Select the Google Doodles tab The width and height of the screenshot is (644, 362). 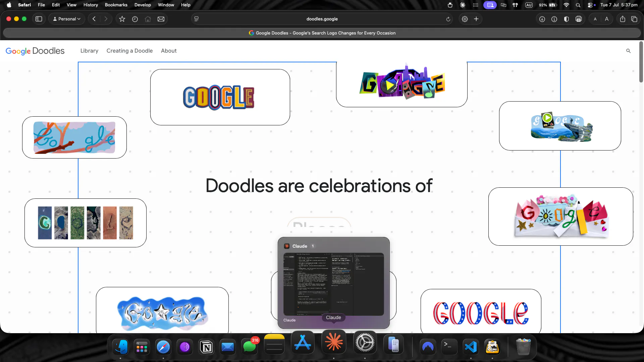[x=322, y=33]
